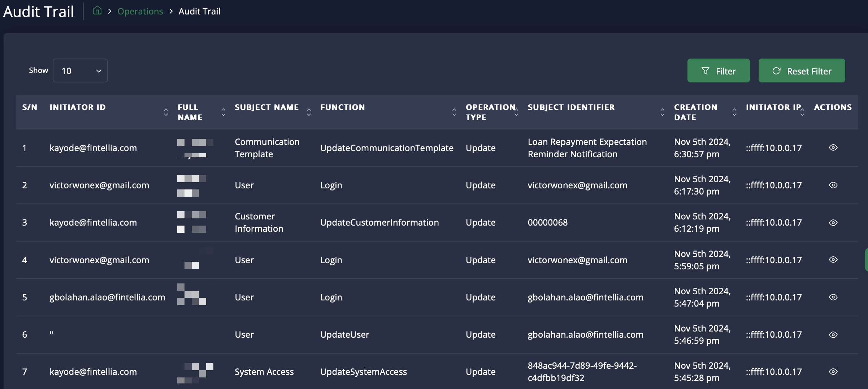868x389 pixels.
Task: Click eye icon for row 4 entry
Action: [833, 260]
